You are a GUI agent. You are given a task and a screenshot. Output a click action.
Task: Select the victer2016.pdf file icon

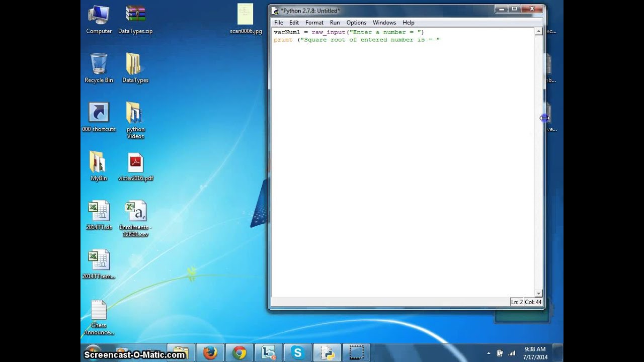[x=135, y=166]
